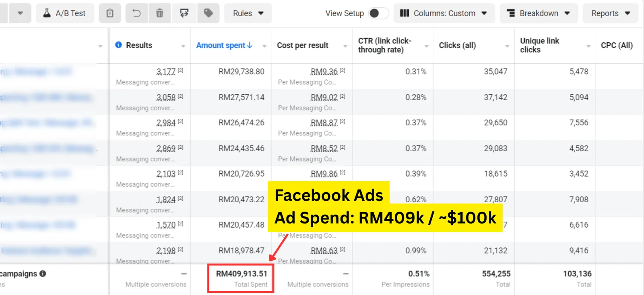The image size is (644, 295).
Task: Click the flask icon in A/B Test
Action: [47, 13]
